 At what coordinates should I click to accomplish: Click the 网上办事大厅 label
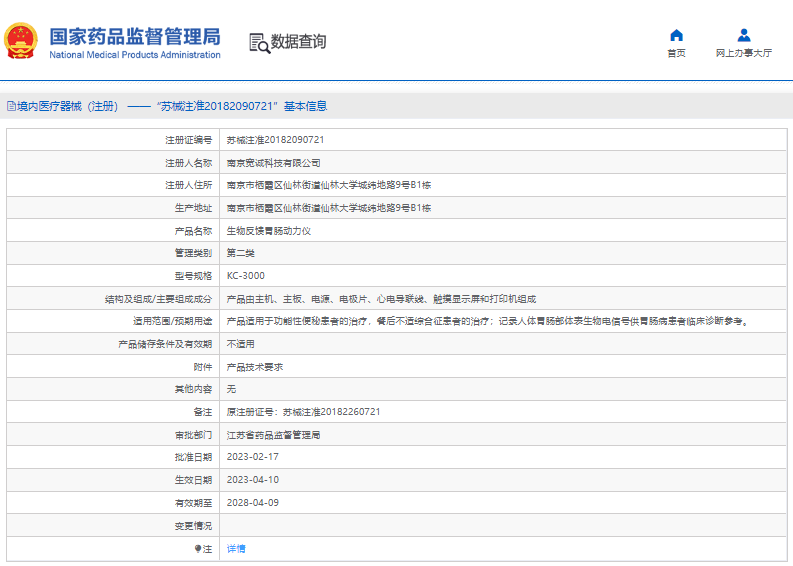743,53
